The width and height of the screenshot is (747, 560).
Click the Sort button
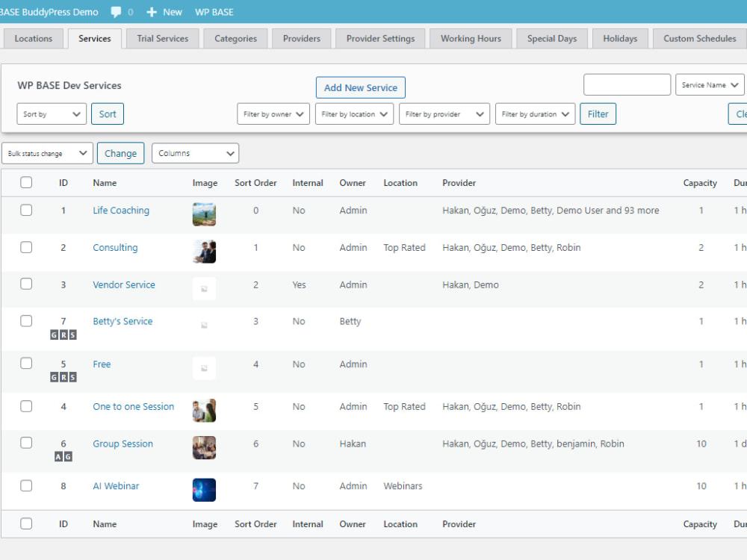click(108, 113)
